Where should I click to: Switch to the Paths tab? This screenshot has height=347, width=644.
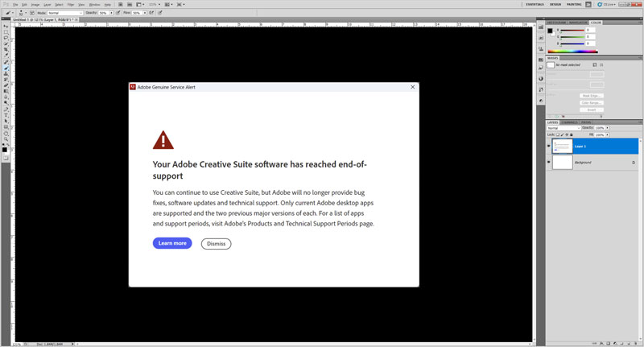(586, 122)
